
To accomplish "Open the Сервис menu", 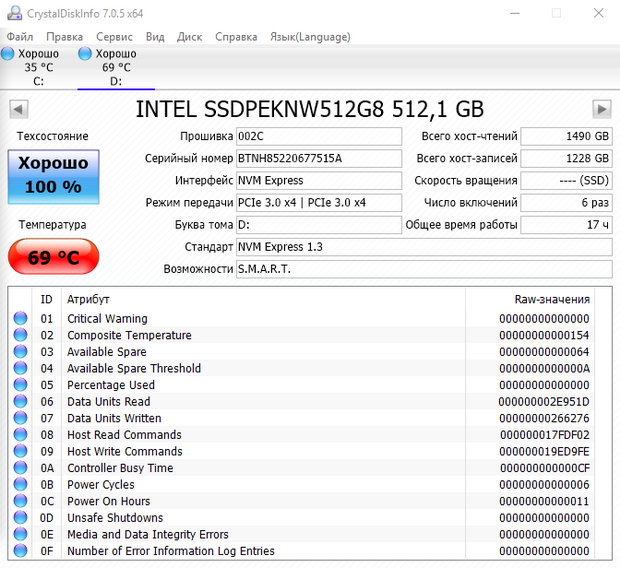I will 114,37.
